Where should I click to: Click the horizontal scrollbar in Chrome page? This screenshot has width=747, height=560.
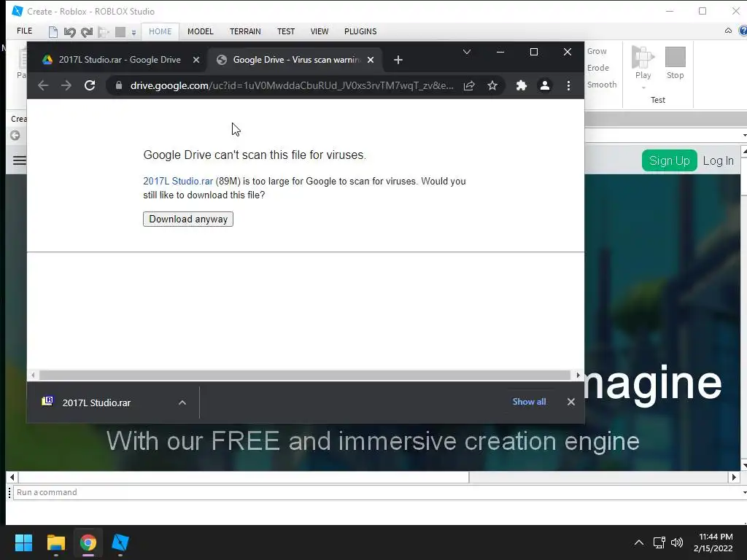pyautogui.click(x=305, y=376)
